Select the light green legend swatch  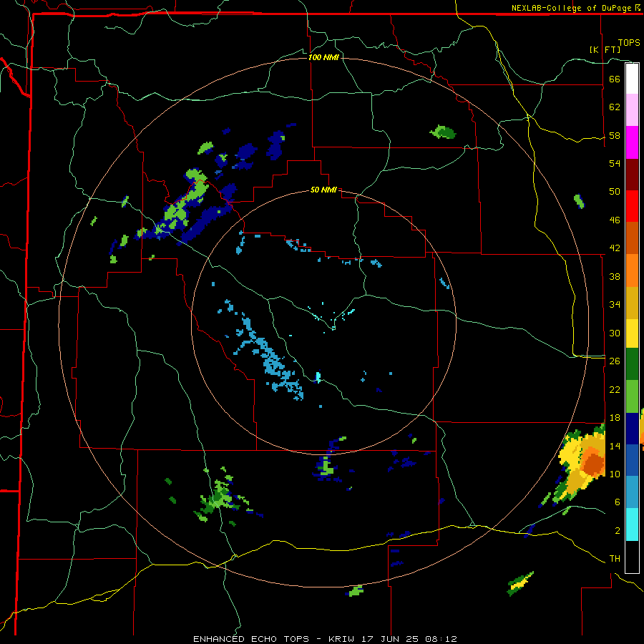[x=632, y=396]
